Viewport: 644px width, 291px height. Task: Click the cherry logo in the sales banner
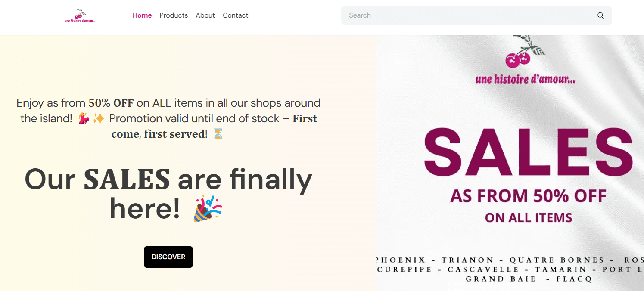pos(522,51)
